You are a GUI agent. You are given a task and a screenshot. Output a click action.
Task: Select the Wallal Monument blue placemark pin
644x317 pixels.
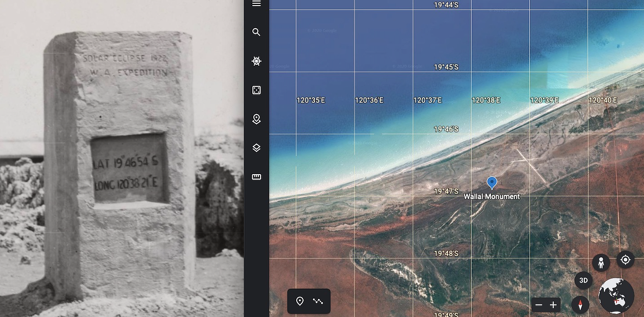492,183
